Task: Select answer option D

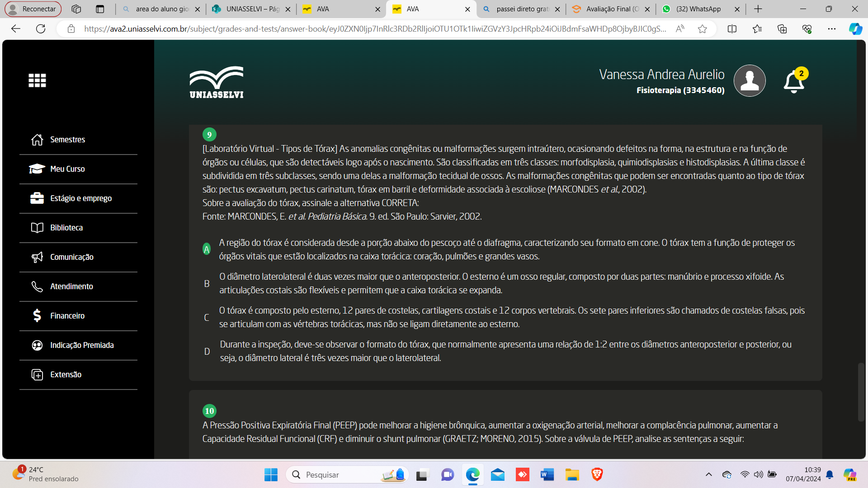Action: (x=207, y=351)
